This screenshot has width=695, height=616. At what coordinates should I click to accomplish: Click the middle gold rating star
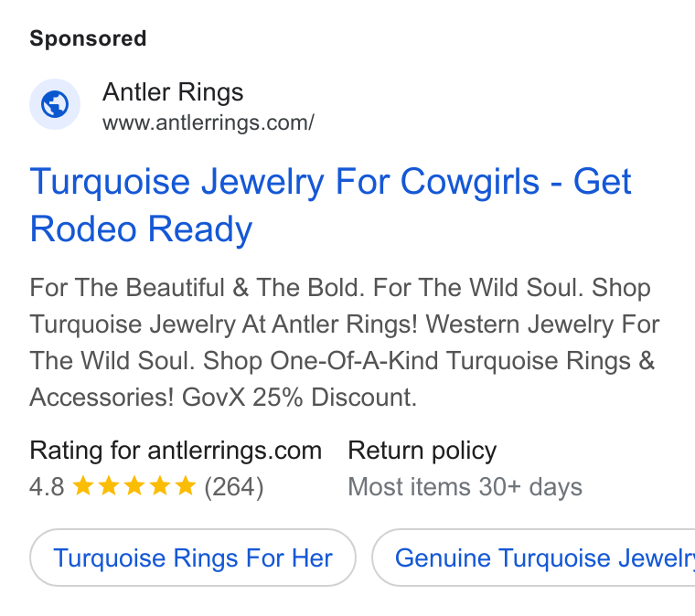click(x=134, y=485)
